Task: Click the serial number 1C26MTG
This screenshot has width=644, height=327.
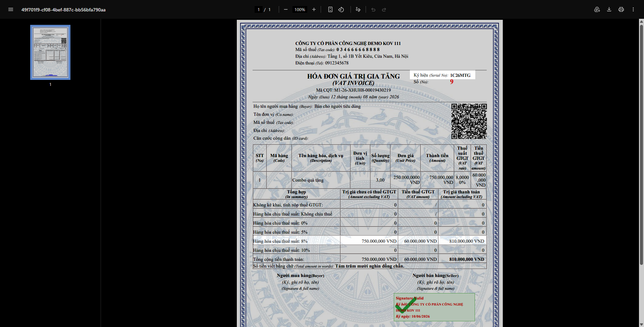Action: coord(460,75)
